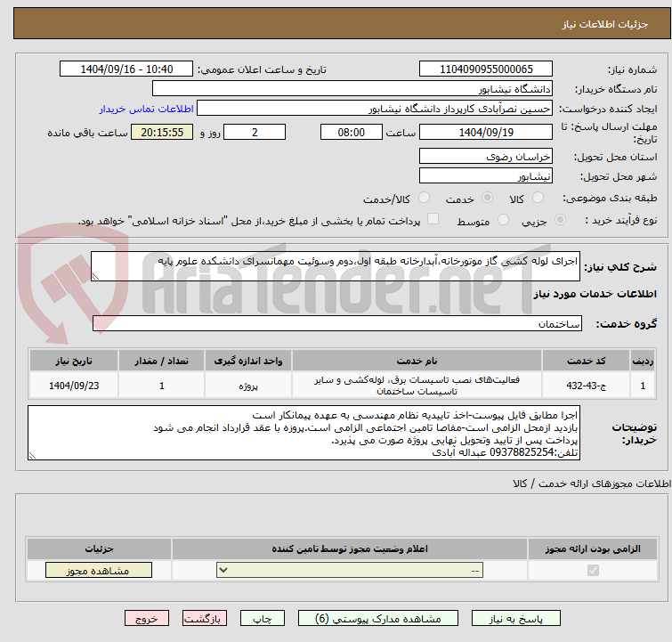Click the deadline time field 08:00
This screenshot has height=642, width=672.
tap(351, 132)
